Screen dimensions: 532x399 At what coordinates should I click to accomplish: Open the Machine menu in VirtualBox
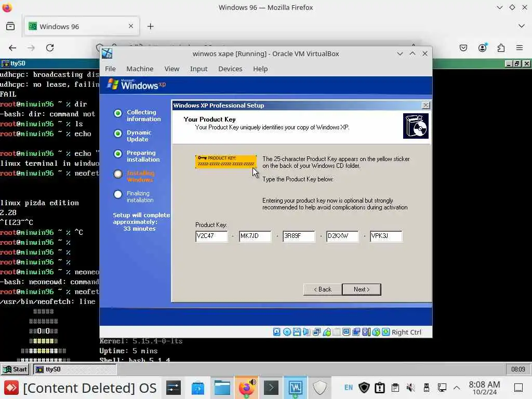pyautogui.click(x=140, y=69)
